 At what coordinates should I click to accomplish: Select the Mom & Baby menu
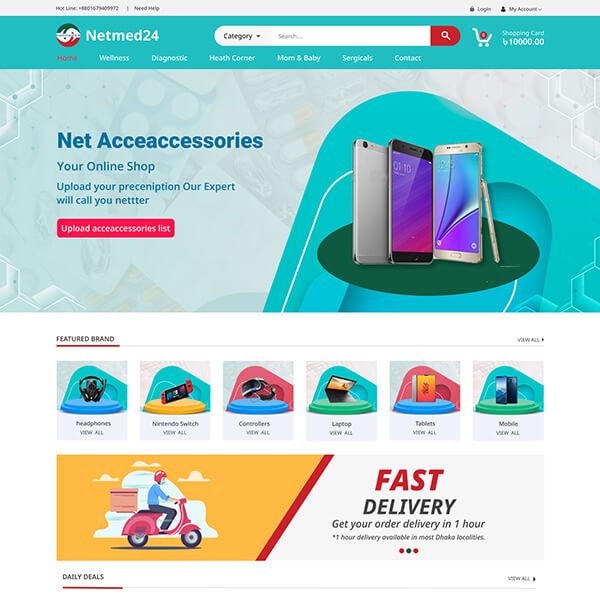[298, 58]
